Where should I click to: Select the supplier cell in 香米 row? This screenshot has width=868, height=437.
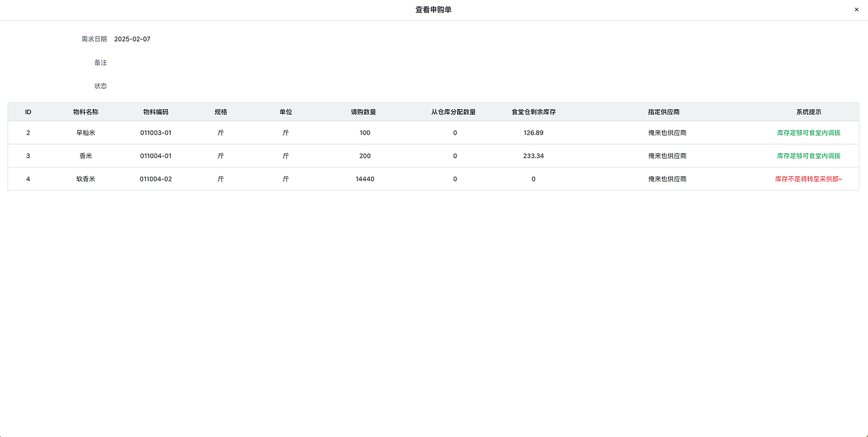click(x=667, y=156)
